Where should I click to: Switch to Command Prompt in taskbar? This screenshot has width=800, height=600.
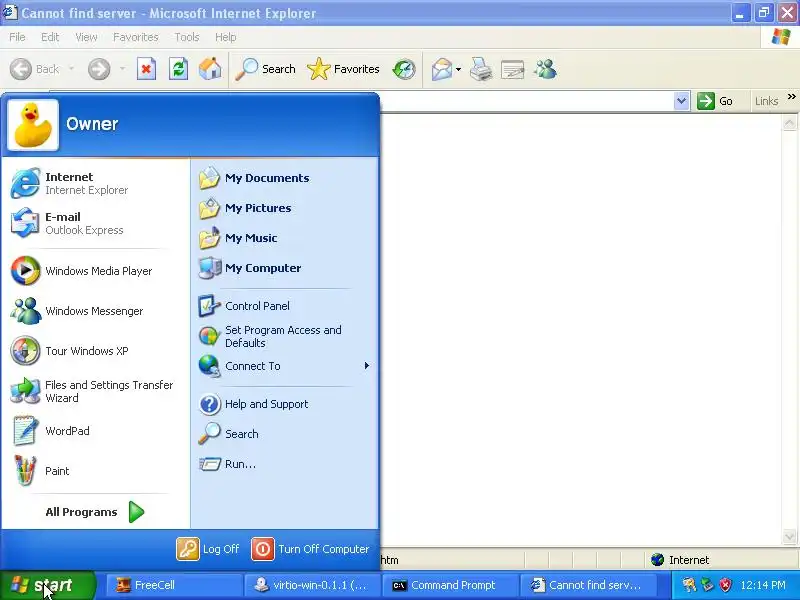[450, 585]
